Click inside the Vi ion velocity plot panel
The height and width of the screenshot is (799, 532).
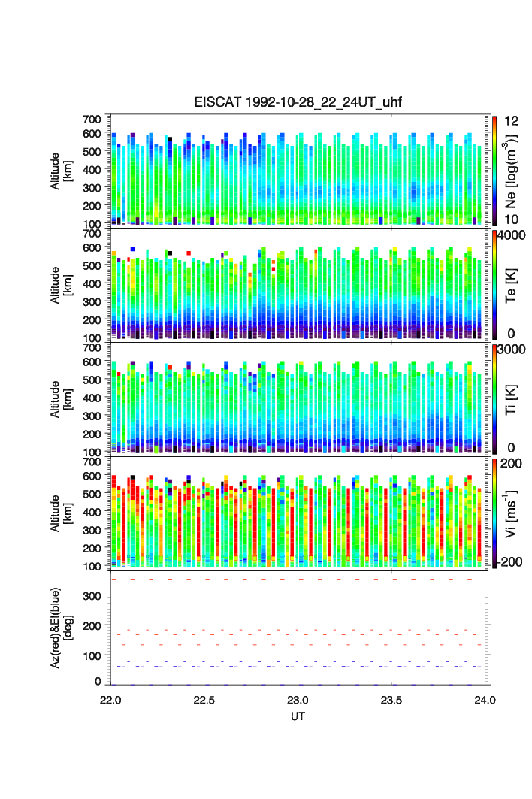(x=298, y=513)
